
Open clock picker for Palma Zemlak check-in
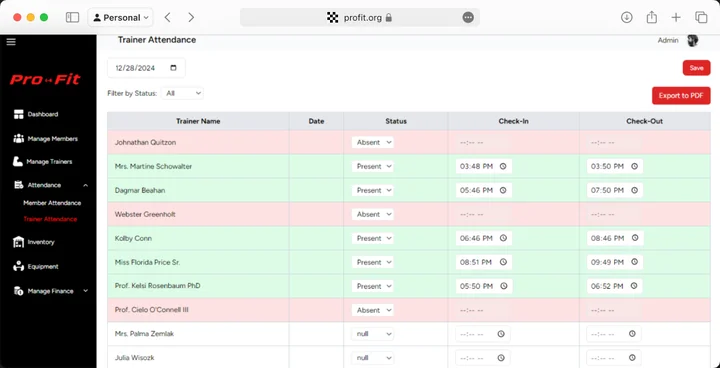pos(501,334)
